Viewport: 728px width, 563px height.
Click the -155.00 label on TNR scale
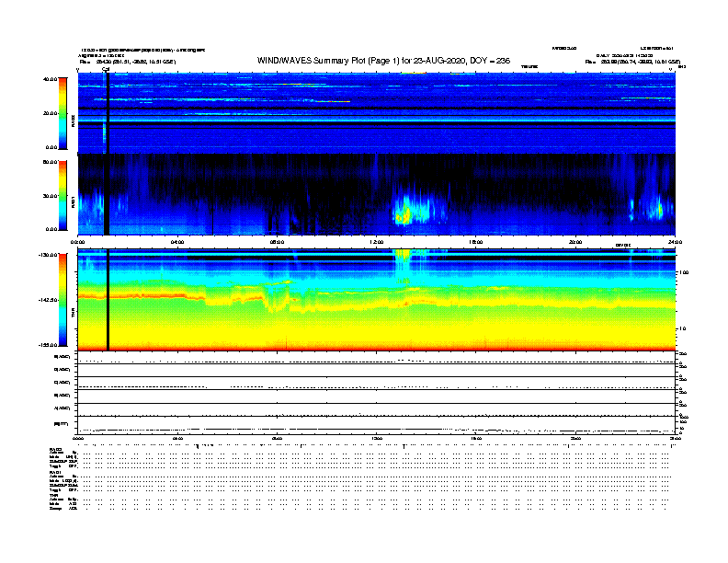(x=49, y=345)
